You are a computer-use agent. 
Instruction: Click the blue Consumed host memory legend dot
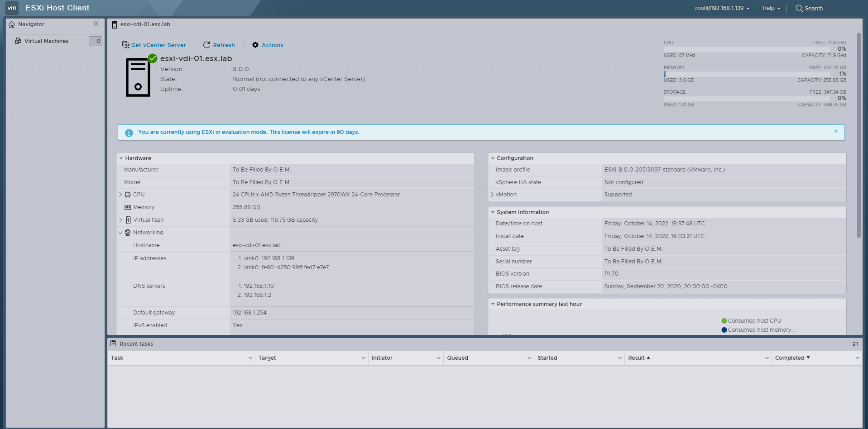click(724, 330)
